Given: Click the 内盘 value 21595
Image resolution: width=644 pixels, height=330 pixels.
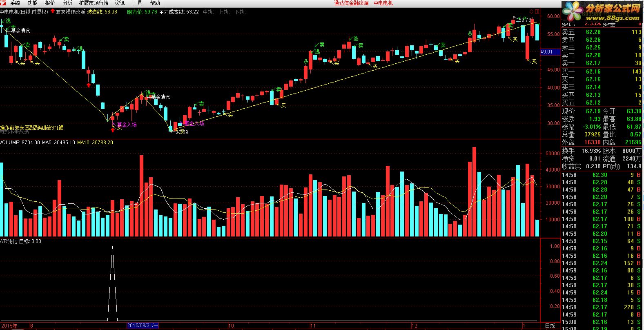Looking at the screenshot, I should [633, 142].
